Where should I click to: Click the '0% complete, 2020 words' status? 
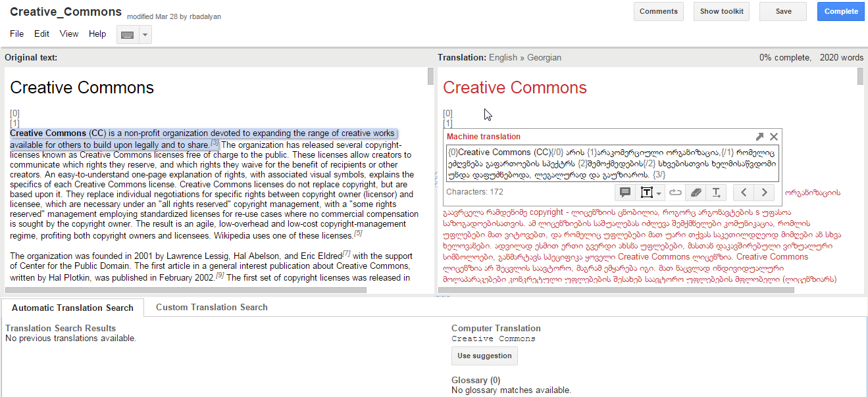[811, 58]
